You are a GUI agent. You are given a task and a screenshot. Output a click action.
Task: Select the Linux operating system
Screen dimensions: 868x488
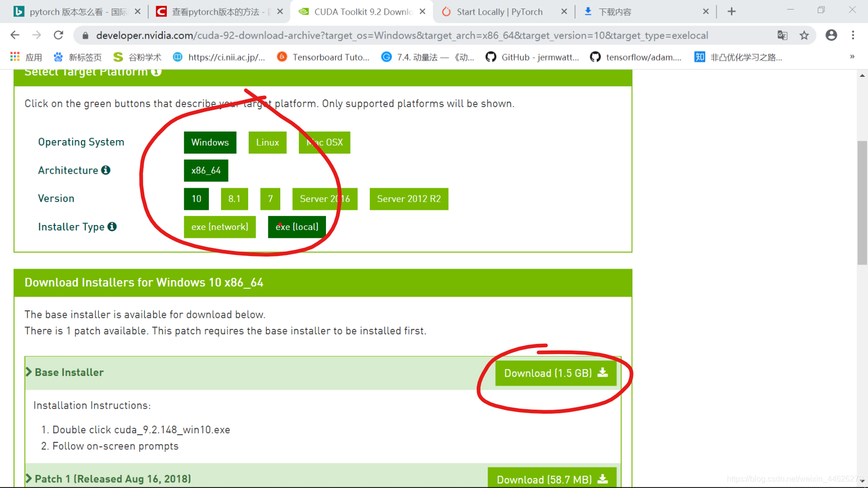pos(267,143)
